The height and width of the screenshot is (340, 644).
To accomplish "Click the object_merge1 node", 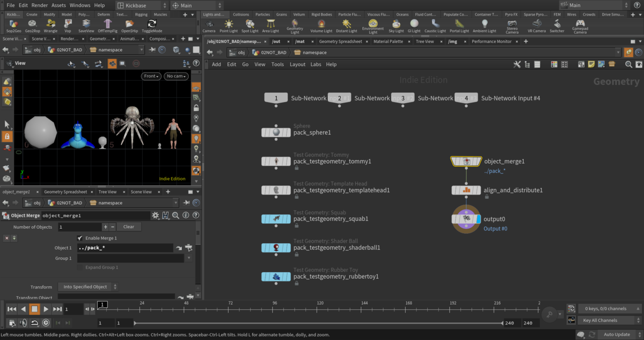I will click(x=466, y=161).
